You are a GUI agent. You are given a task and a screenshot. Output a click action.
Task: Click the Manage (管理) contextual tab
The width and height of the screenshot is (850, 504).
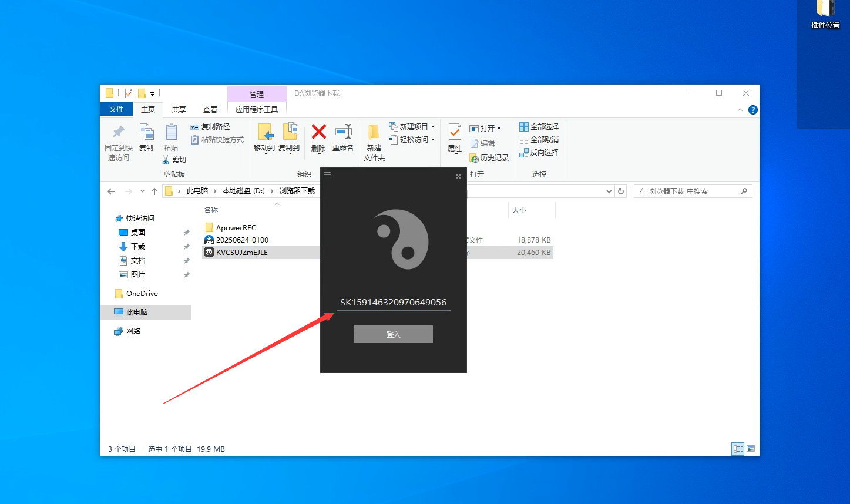tap(257, 94)
